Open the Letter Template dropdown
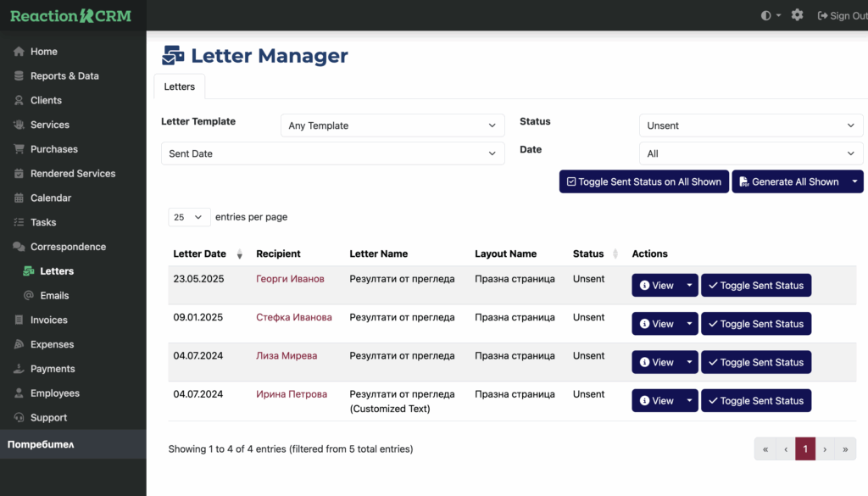Image resolution: width=868 pixels, height=496 pixels. (x=392, y=125)
